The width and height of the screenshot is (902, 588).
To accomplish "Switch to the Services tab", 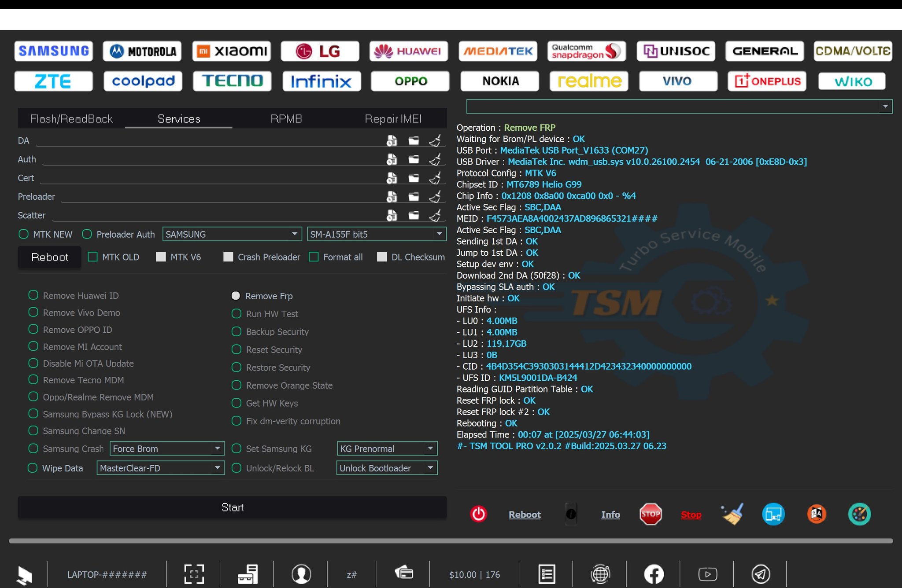I will point(179,119).
